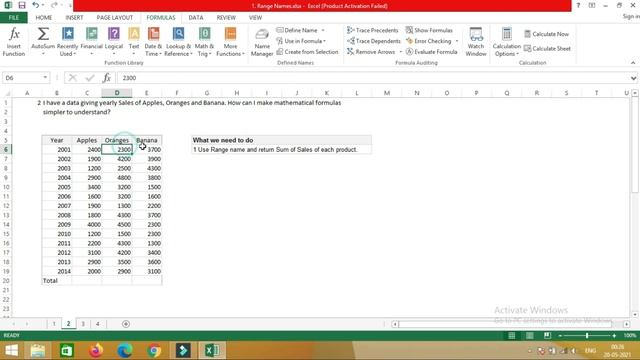Open the Name Box dropdown
Image resolution: width=640 pixels, height=360 pixels.
coord(45,78)
